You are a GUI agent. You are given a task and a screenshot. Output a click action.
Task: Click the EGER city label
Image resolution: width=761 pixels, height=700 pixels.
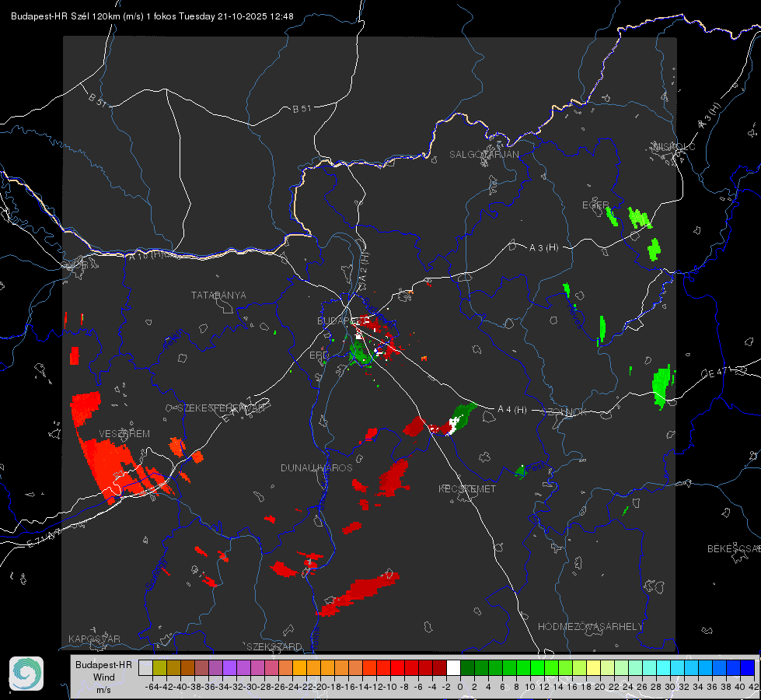coord(595,205)
